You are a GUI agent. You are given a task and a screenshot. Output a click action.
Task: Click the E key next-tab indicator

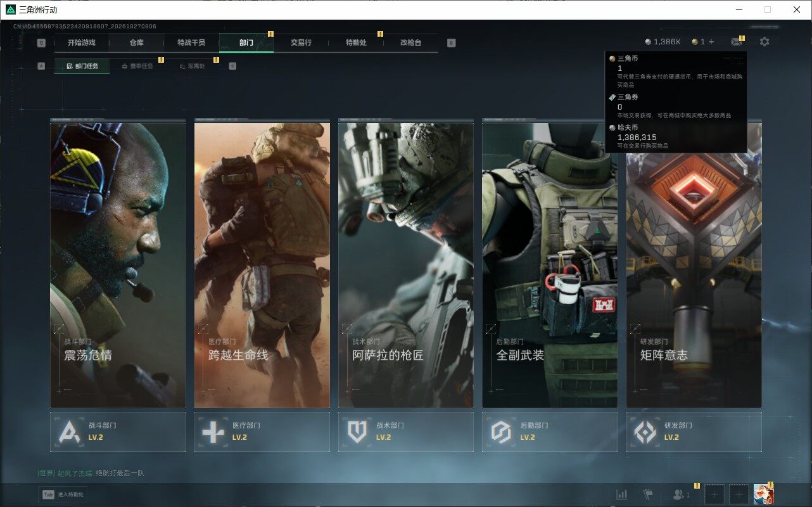coord(451,43)
